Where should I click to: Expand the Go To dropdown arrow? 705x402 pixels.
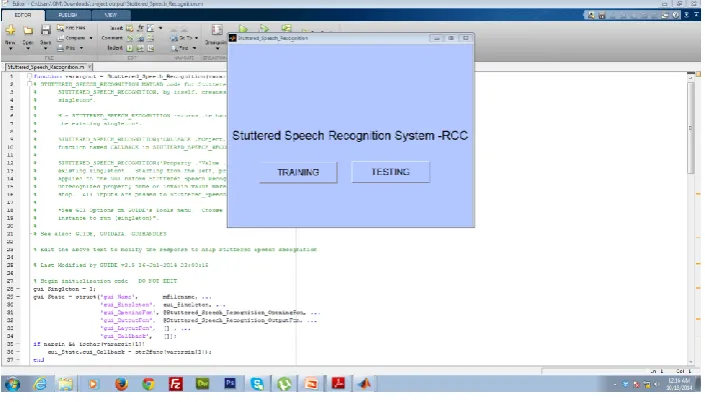[196, 38]
